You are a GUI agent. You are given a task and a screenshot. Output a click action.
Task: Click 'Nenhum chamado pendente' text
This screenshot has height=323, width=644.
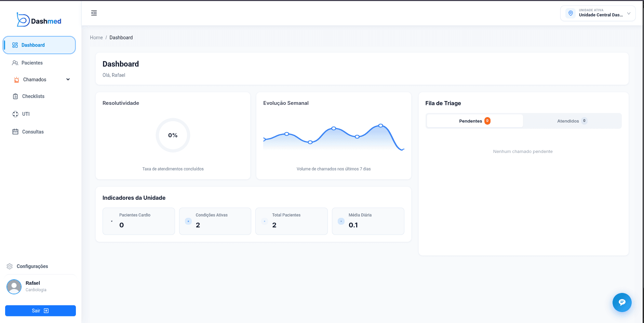point(523,152)
